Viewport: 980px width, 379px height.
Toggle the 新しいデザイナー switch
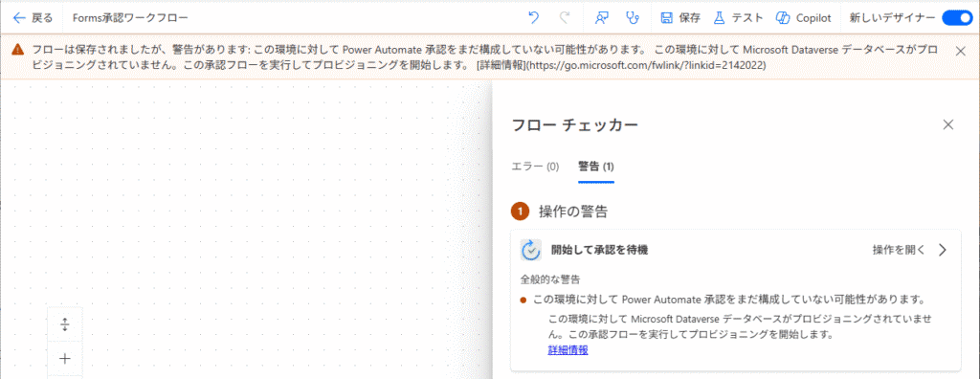tap(956, 18)
